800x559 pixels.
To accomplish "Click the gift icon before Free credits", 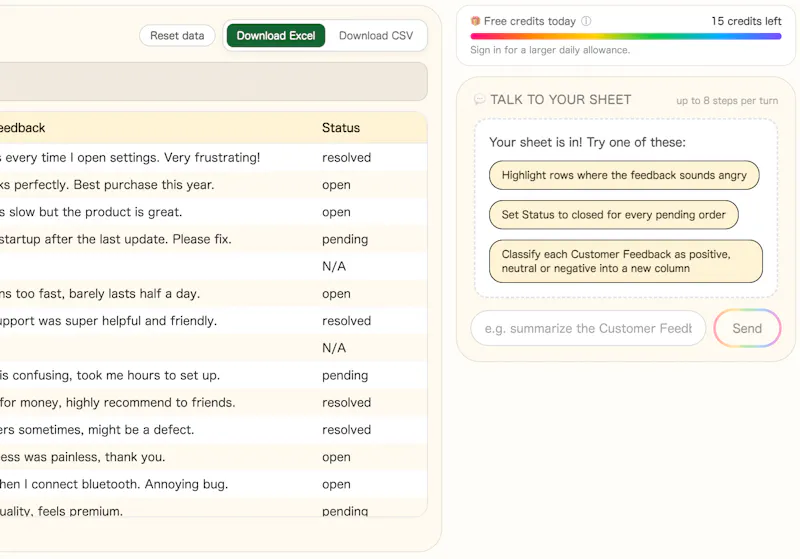I will click(476, 21).
